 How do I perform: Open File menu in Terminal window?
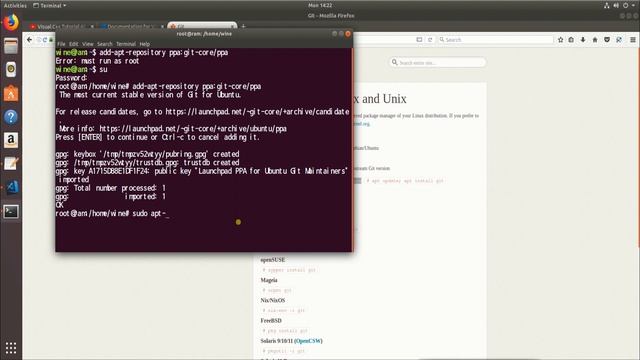point(61,44)
